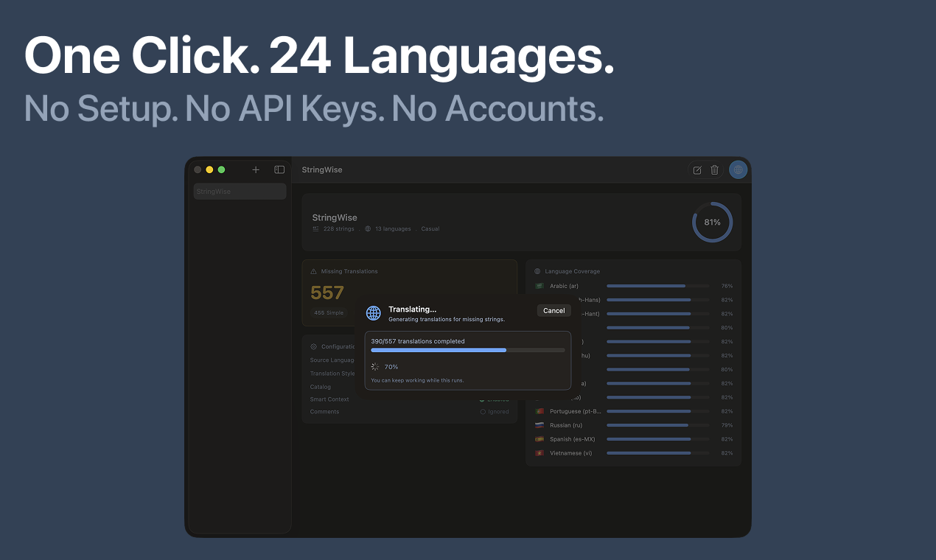Image resolution: width=936 pixels, height=560 pixels.
Task: Click the warning triangle beside Missing Translations
Action: tap(313, 271)
